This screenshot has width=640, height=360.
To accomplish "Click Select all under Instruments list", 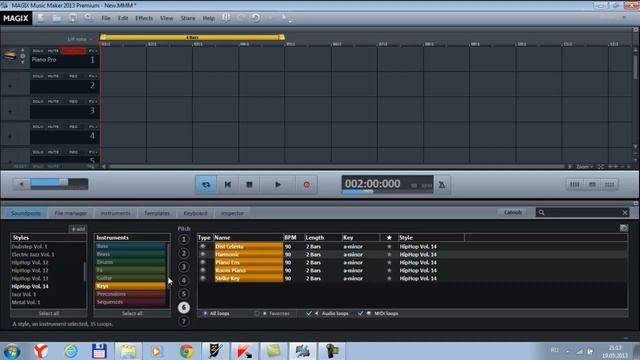I will (x=132, y=313).
